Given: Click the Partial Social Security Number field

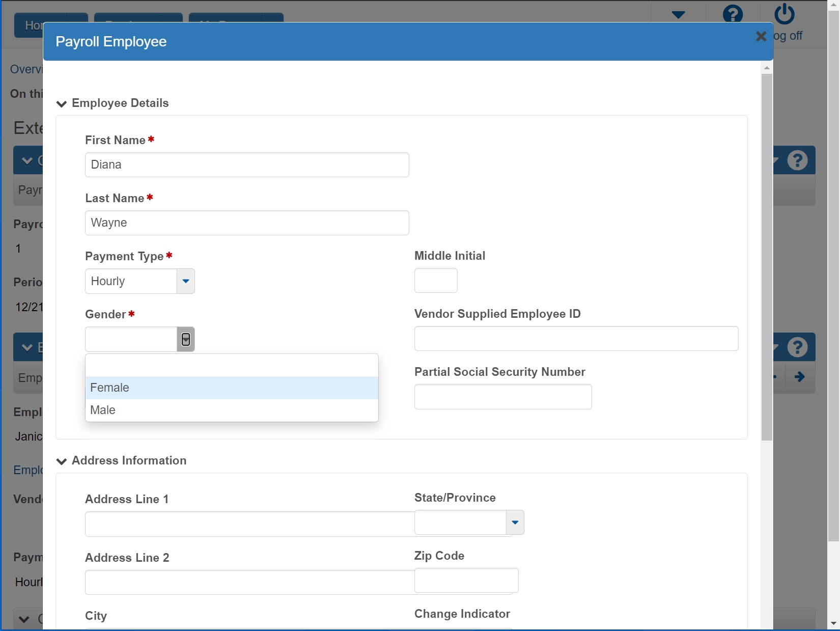Looking at the screenshot, I should coord(503,397).
